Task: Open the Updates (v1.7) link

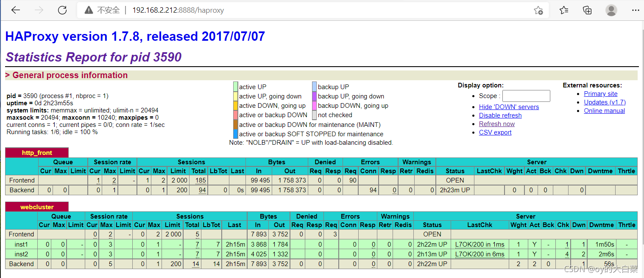Action: [x=605, y=102]
